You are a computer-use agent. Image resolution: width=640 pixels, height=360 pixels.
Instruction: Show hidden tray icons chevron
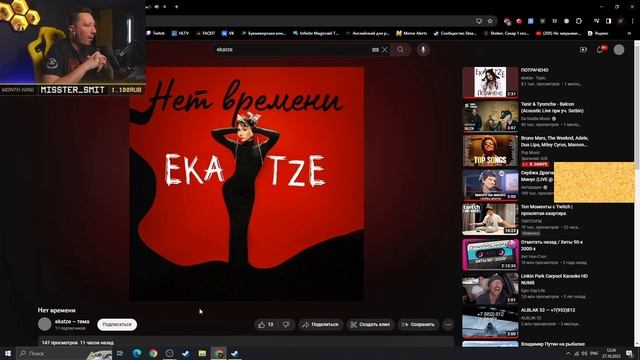(568, 353)
